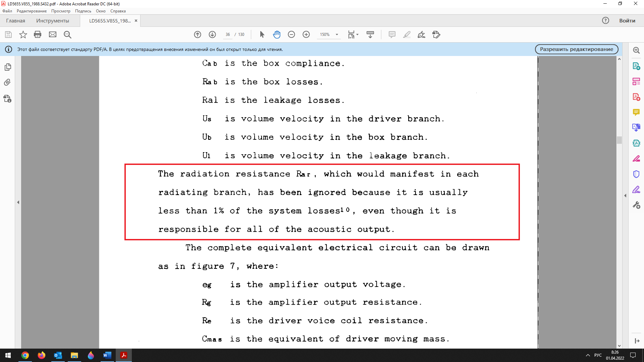Go to next page with down-arrow icon
The width and height of the screenshot is (644, 362).
(x=212, y=35)
